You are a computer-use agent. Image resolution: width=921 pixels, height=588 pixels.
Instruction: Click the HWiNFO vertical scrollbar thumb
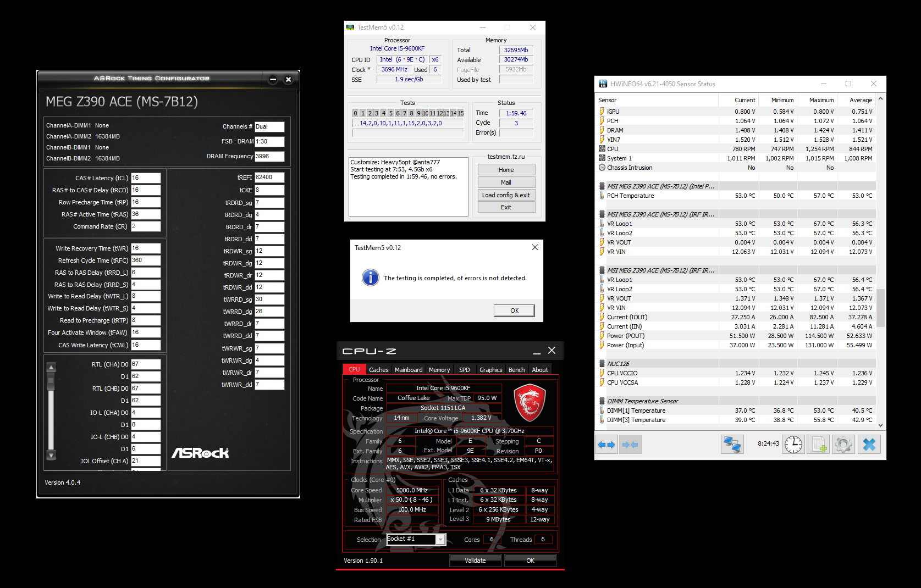[x=881, y=308]
